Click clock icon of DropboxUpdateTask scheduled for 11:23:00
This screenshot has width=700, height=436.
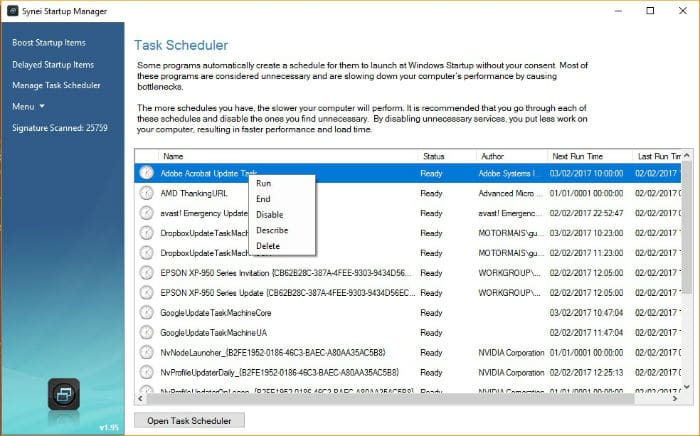pyautogui.click(x=146, y=253)
